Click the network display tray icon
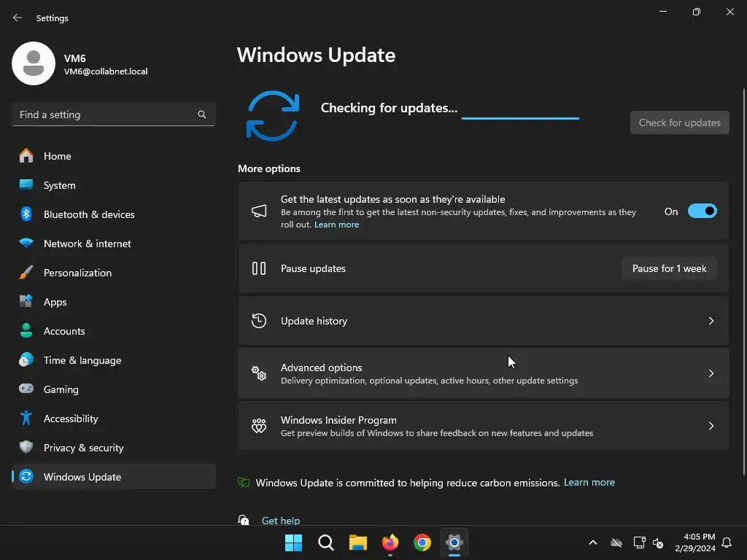747x560 pixels. 639,542
